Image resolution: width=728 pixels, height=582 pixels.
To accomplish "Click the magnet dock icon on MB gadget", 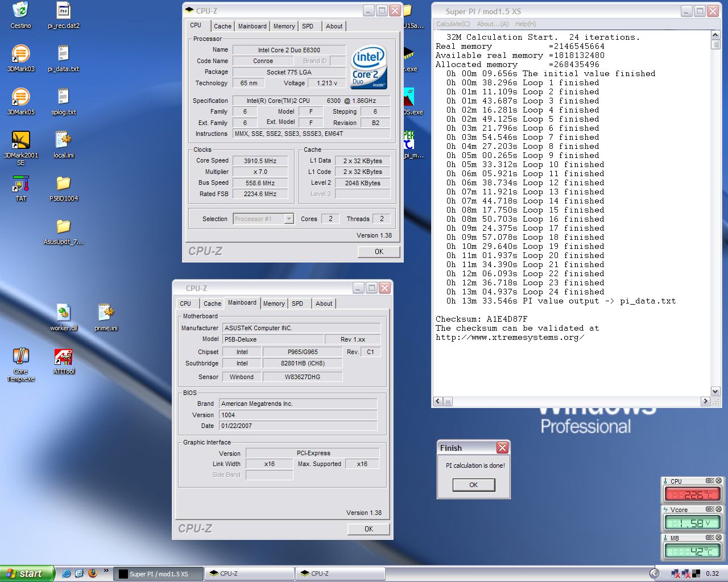I will click(x=710, y=538).
